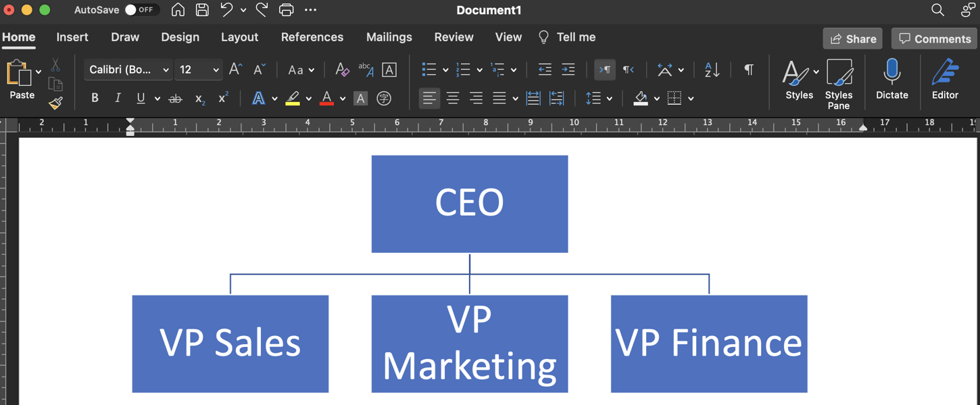Toggle Show paragraph marks pilcrow
The image size is (980, 405).
point(748,70)
